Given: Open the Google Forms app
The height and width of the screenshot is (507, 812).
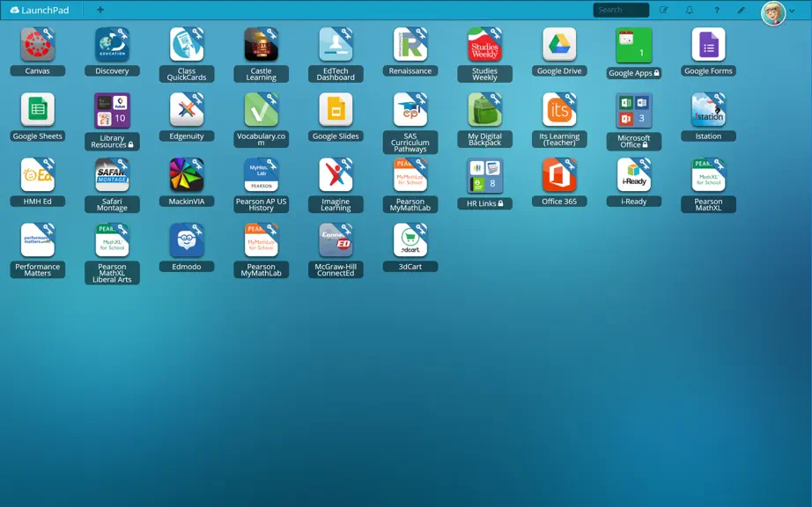Looking at the screenshot, I should (708, 45).
